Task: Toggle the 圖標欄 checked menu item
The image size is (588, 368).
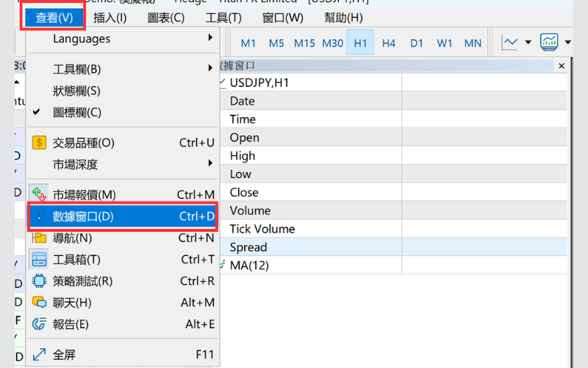Action: point(76,113)
